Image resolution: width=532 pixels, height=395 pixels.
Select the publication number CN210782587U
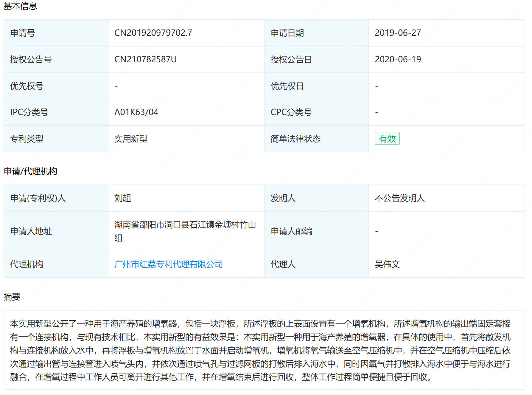[x=145, y=59]
